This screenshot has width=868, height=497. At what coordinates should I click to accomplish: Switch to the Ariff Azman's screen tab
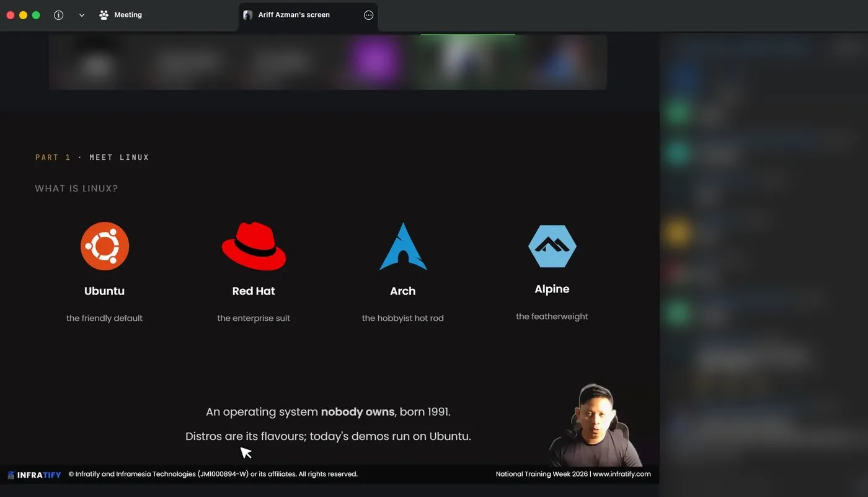308,15
